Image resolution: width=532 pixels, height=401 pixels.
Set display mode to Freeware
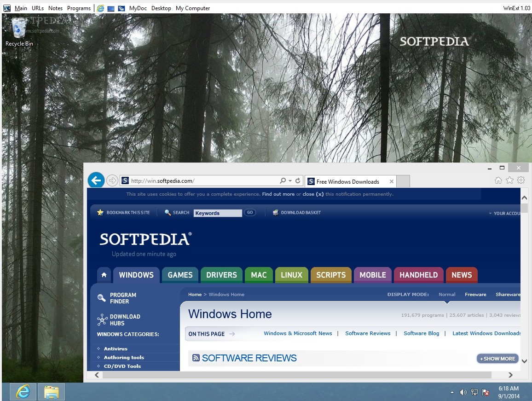pyautogui.click(x=475, y=294)
